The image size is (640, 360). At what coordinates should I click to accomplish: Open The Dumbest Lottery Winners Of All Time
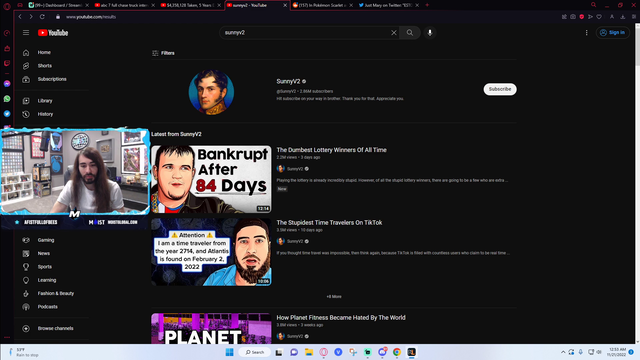[x=331, y=150]
